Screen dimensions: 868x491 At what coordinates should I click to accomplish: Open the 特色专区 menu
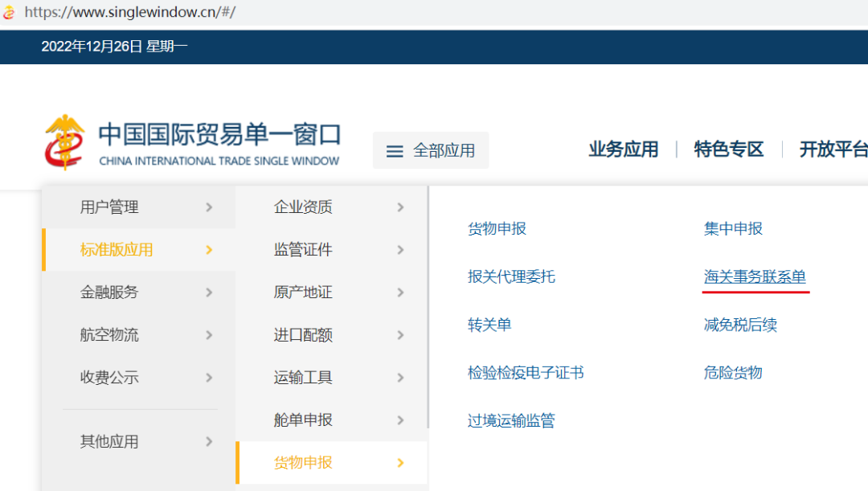728,149
